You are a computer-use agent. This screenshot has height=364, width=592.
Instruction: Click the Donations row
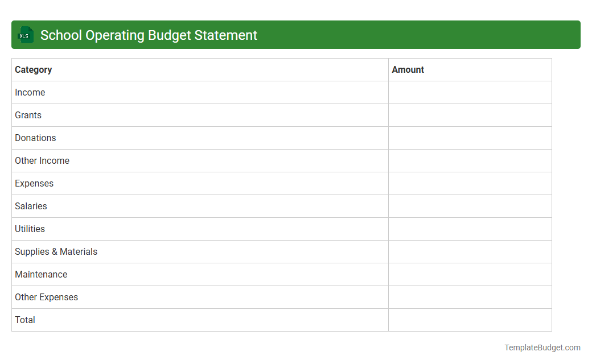(35, 138)
